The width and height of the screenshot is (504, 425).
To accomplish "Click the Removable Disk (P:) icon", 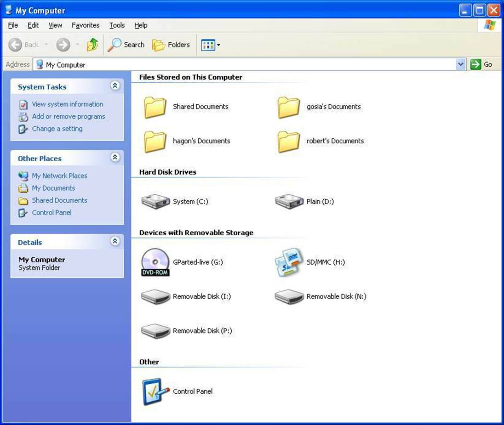I will pos(155,331).
